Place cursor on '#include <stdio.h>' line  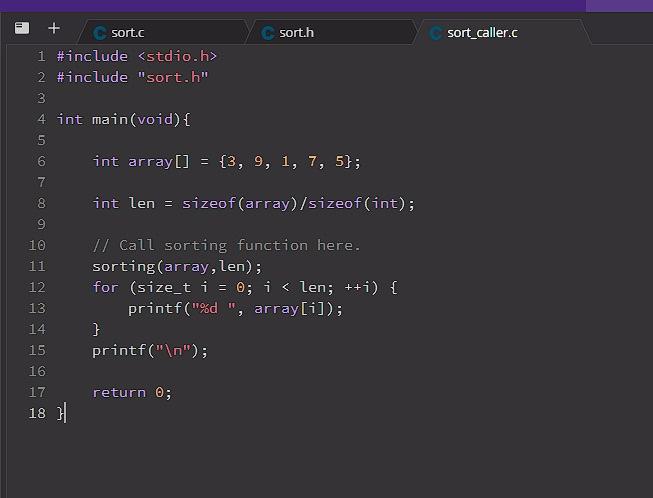pyautogui.click(x=137, y=56)
